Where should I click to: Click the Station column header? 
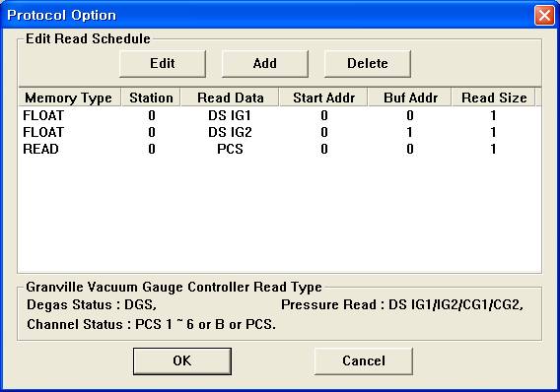coord(151,98)
